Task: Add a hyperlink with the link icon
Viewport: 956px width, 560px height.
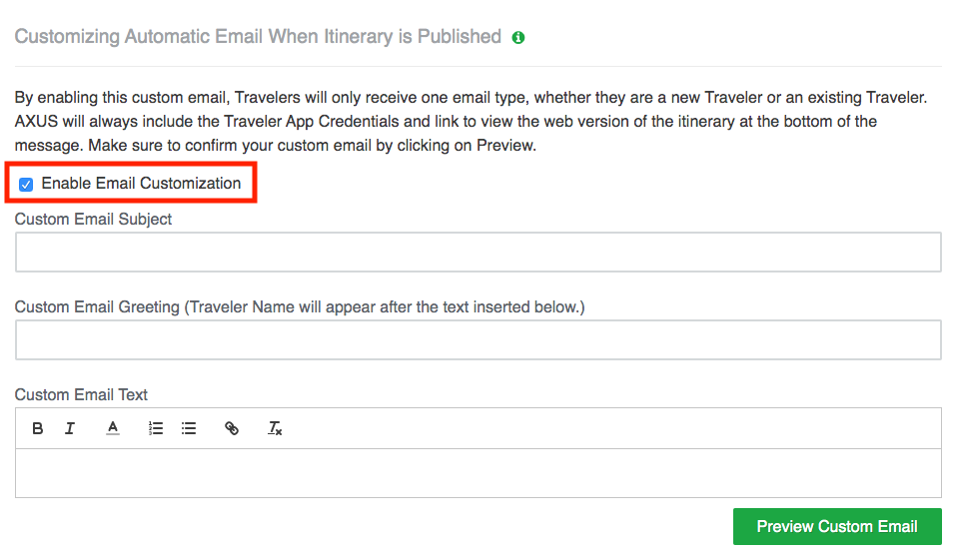Action: [232, 428]
